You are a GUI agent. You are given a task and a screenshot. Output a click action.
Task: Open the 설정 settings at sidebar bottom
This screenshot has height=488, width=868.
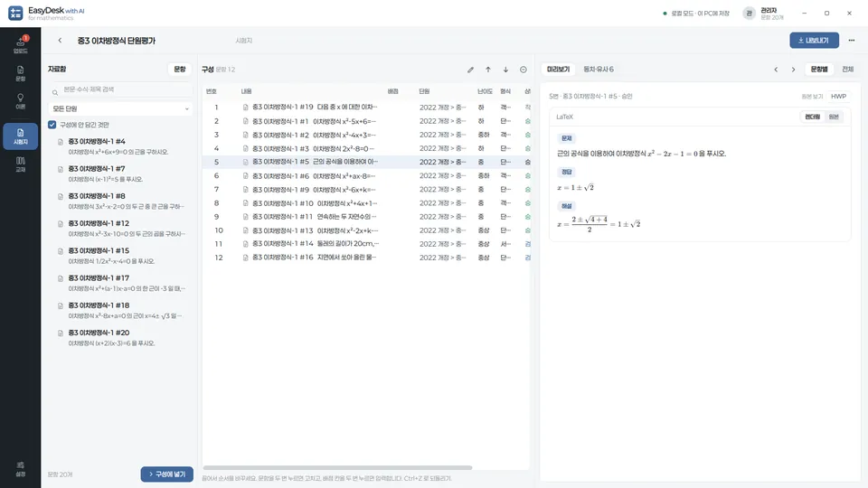(21, 469)
